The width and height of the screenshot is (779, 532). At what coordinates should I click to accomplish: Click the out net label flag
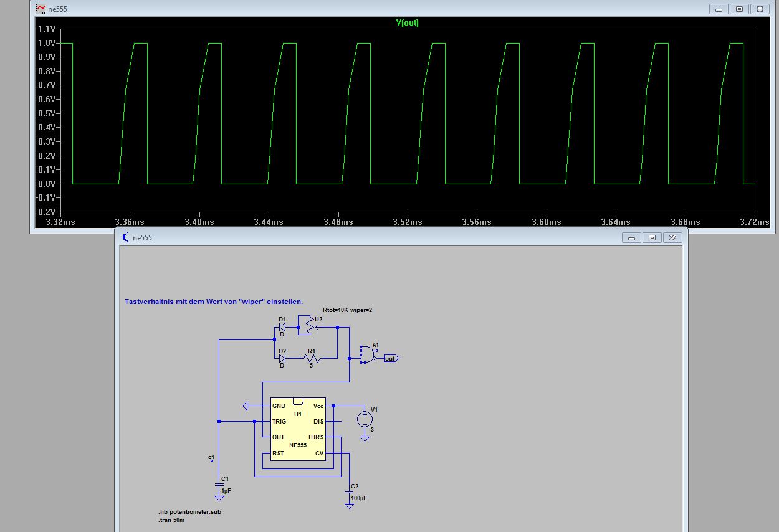point(391,358)
